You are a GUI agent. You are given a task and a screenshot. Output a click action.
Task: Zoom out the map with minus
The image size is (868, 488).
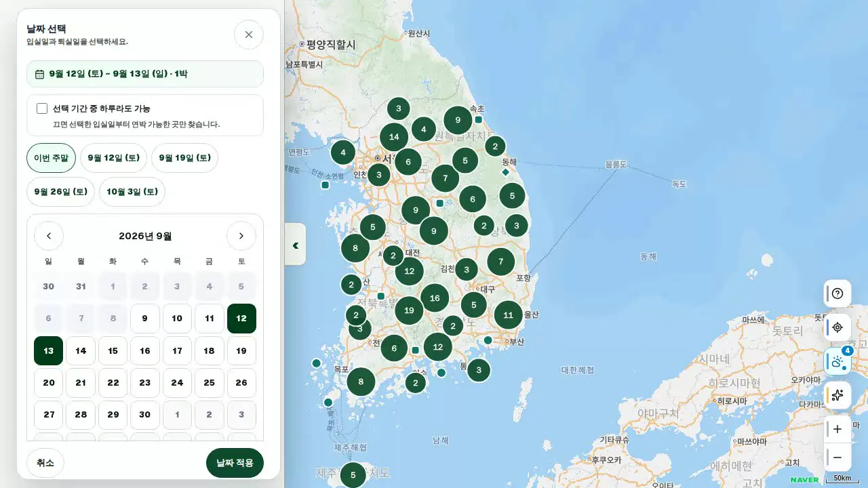(x=837, y=457)
